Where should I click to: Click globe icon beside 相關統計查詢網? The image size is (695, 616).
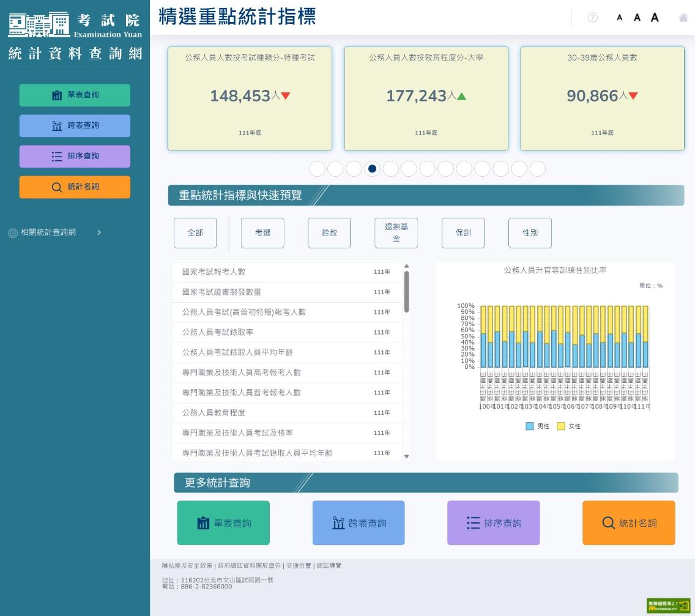tap(12, 233)
